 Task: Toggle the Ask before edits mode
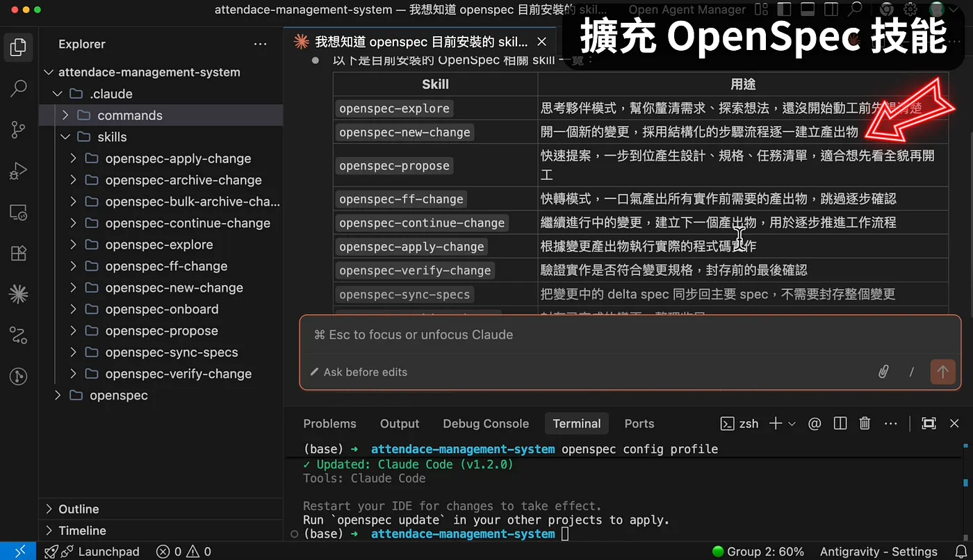[359, 372]
